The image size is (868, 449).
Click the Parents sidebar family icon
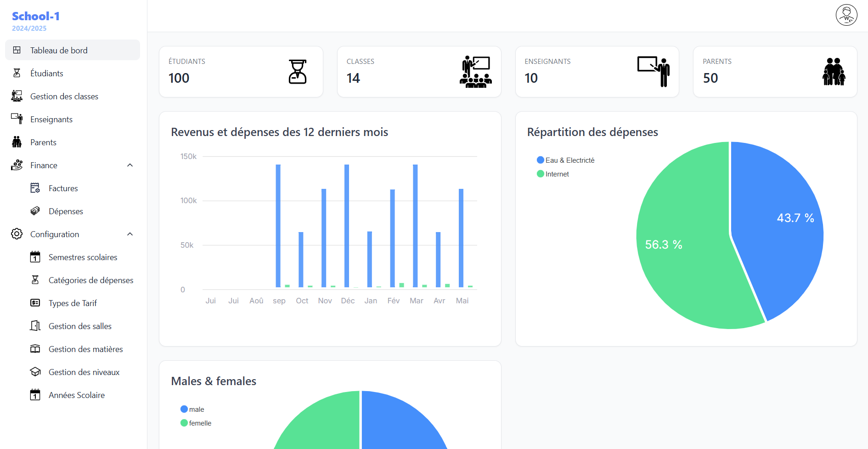click(17, 142)
